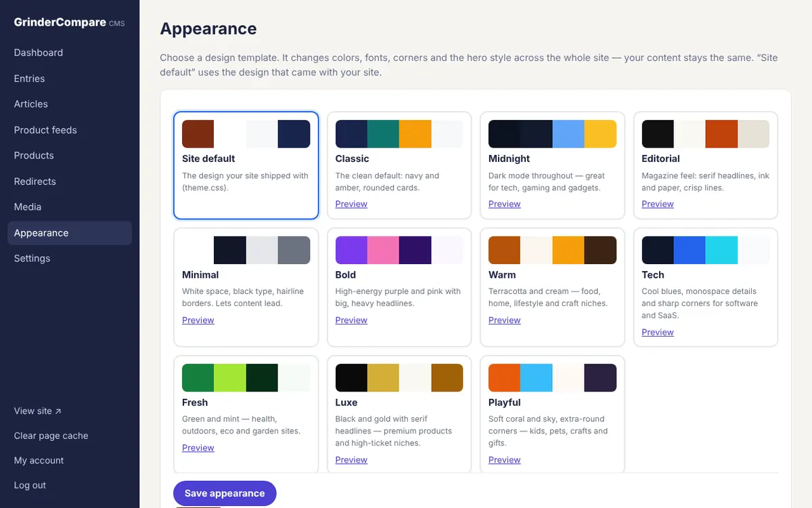Screen dimensions: 812x508
Task: Choose the Editorial template card
Action: (706, 165)
